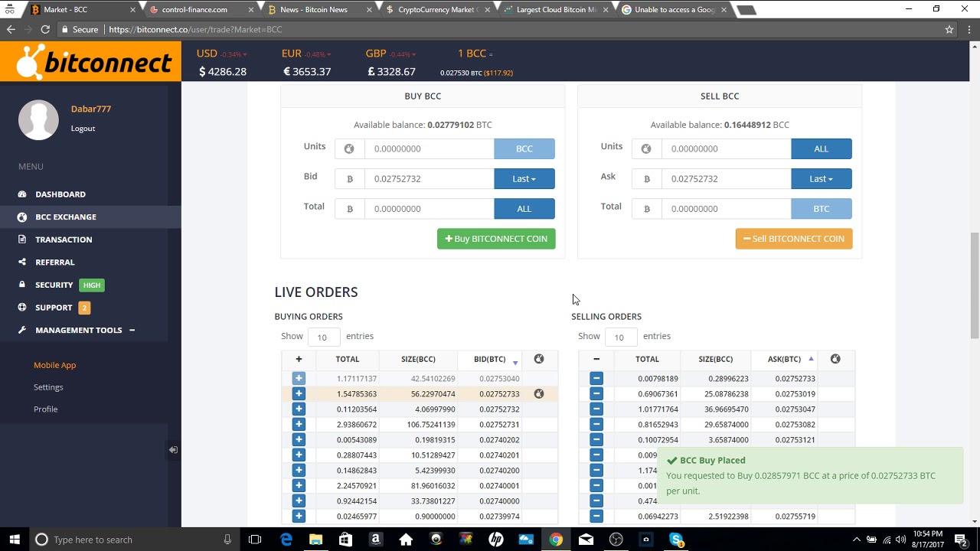Image resolution: width=980 pixels, height=551 pixels.
Task: Open BCC Exchange in sidebar
Action: pos(65,217)
